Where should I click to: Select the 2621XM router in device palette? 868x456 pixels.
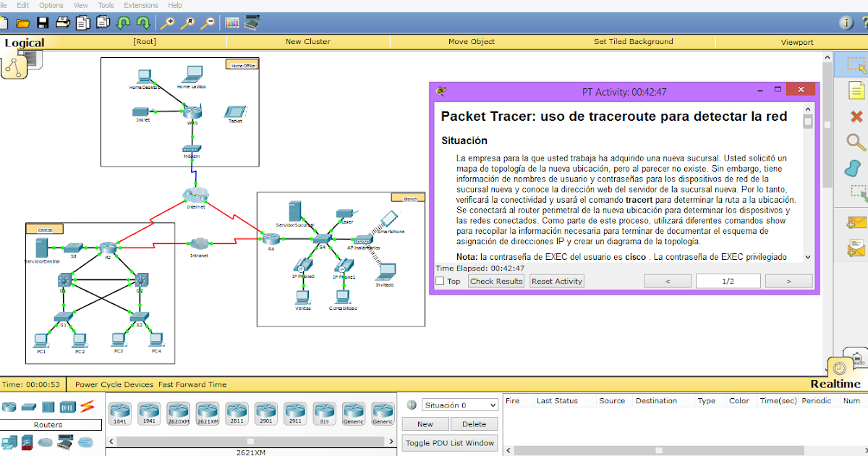tap(207, 413)
